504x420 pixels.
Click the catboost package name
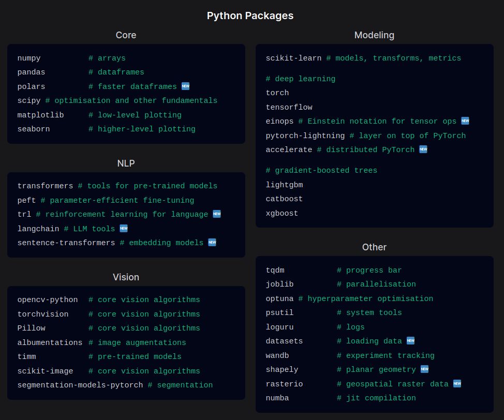[284, 199]
